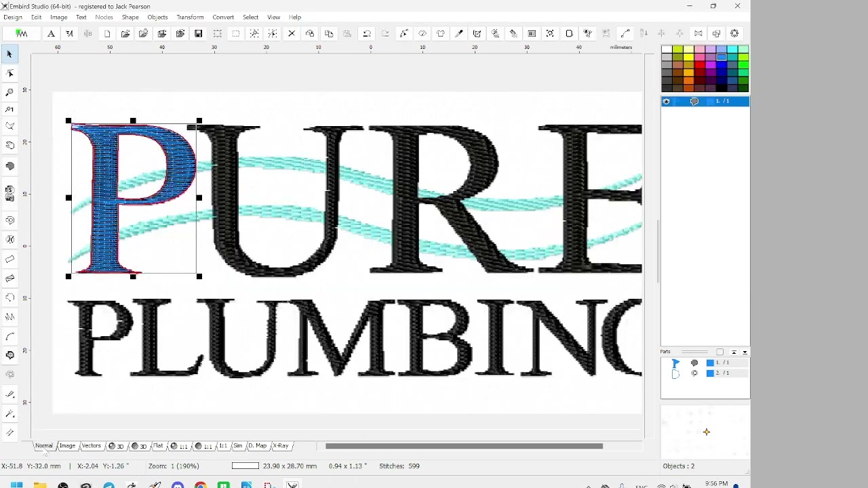Pick the white color swatch in palette
This screenshot has height=488, width=868.
point(667,49)
